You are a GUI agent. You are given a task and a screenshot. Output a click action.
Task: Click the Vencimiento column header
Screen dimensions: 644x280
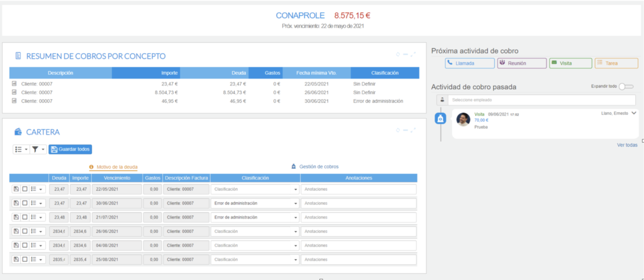coord(117,178)
